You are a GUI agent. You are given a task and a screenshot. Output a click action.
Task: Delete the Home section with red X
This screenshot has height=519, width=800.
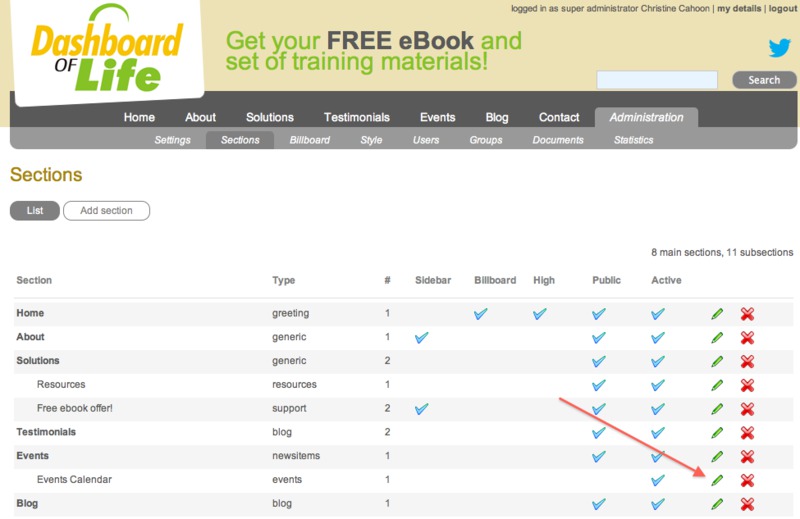(747, 314)
